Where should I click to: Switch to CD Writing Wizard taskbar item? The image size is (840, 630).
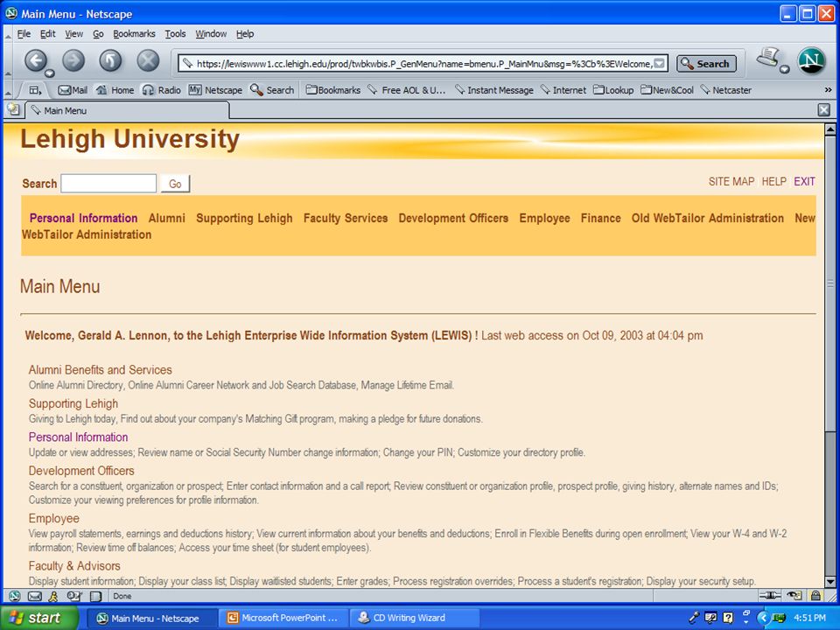(414, 618)
